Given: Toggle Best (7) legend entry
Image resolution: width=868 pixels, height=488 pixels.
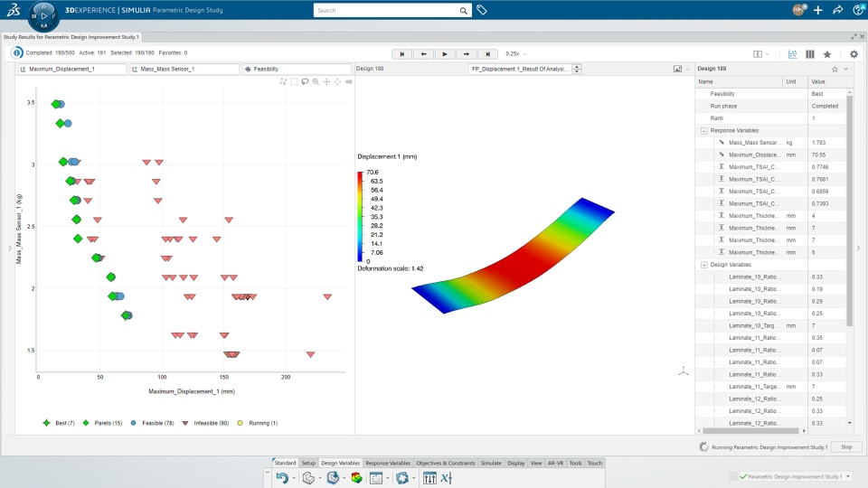Looking at the screenshot, I should pyautogui.click(x=59, y=423).
